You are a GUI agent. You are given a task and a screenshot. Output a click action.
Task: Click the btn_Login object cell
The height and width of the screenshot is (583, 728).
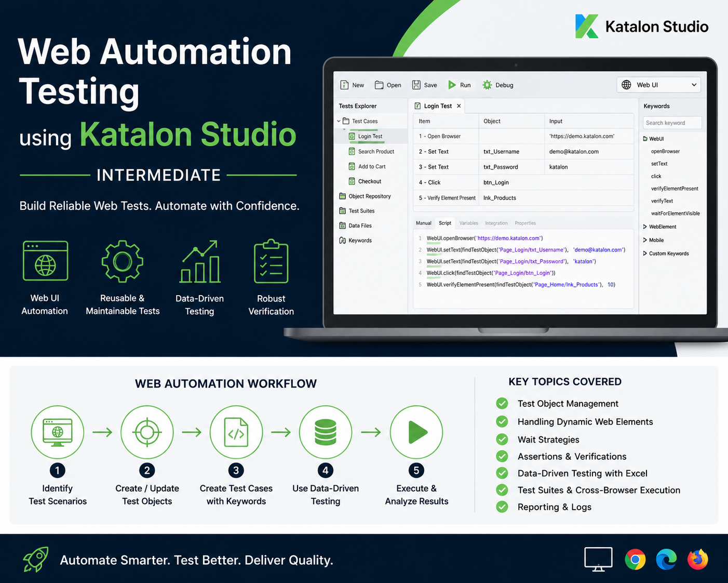point(511,182)
